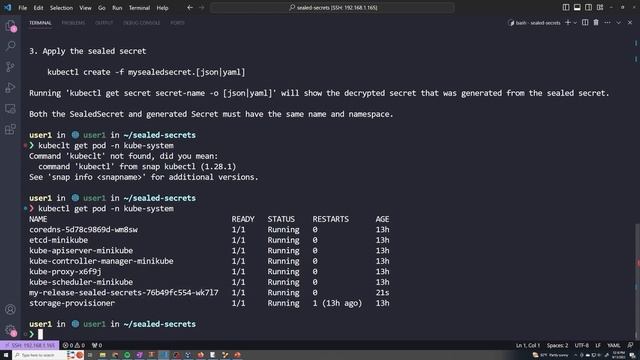Open the Run menu
The width and height of the screenshot is (640, 360).
tap(117, 8)
